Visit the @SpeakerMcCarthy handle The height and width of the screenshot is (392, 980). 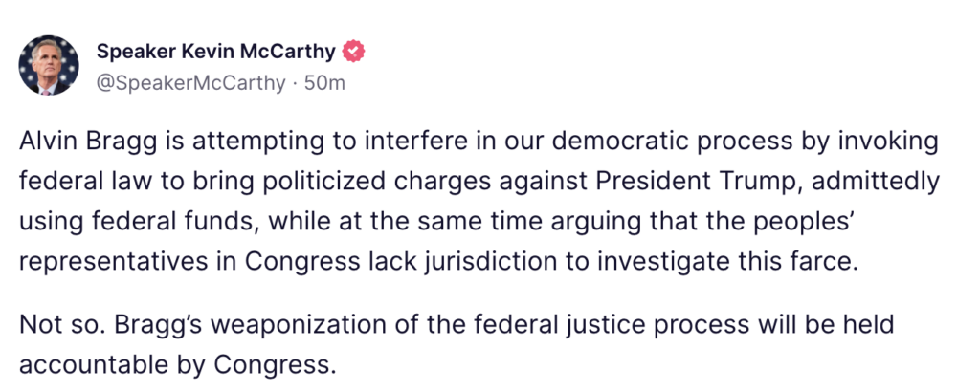pyautogui.click(x=190, y=82)
